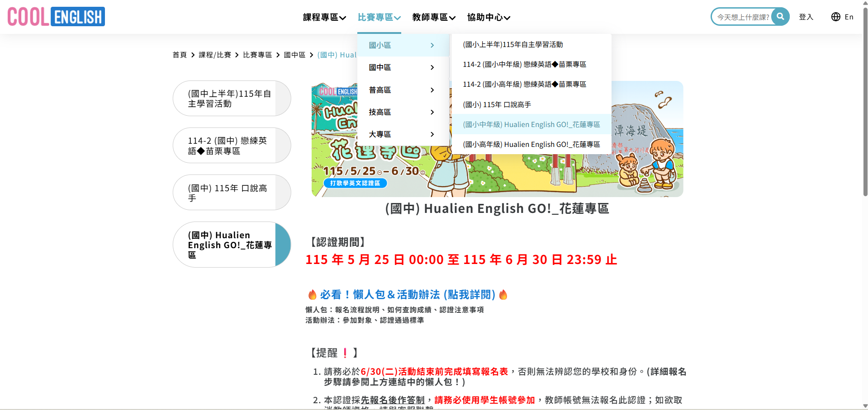Go to 首頁 in breadcrumb
The image size is (868, 410).
(x=180, y=55)
